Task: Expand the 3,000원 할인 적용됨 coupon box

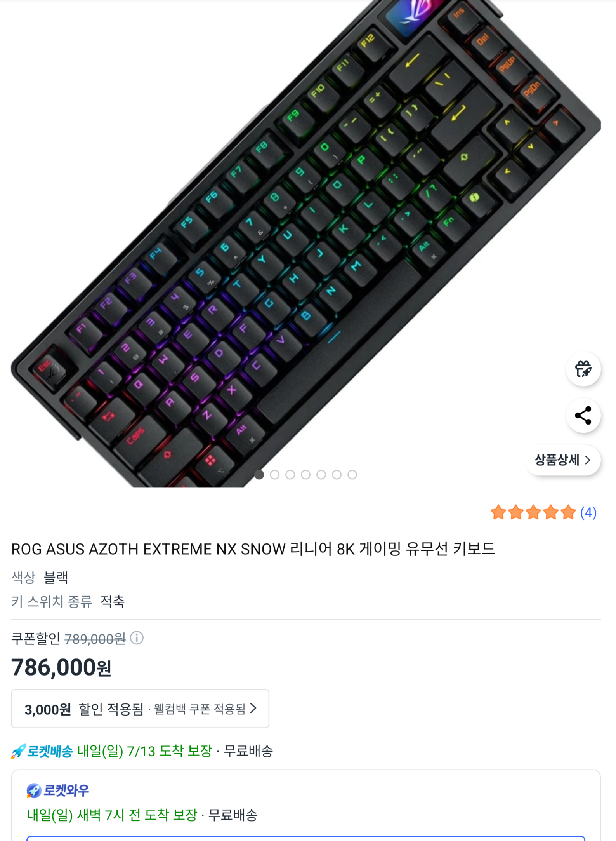Action: (140, 709)
